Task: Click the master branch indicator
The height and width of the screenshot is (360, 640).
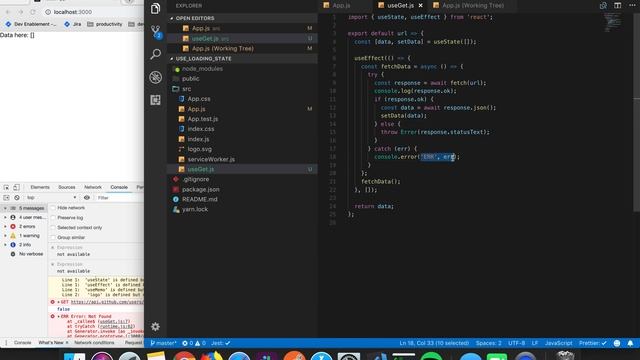Action: [x=163, y=343]
